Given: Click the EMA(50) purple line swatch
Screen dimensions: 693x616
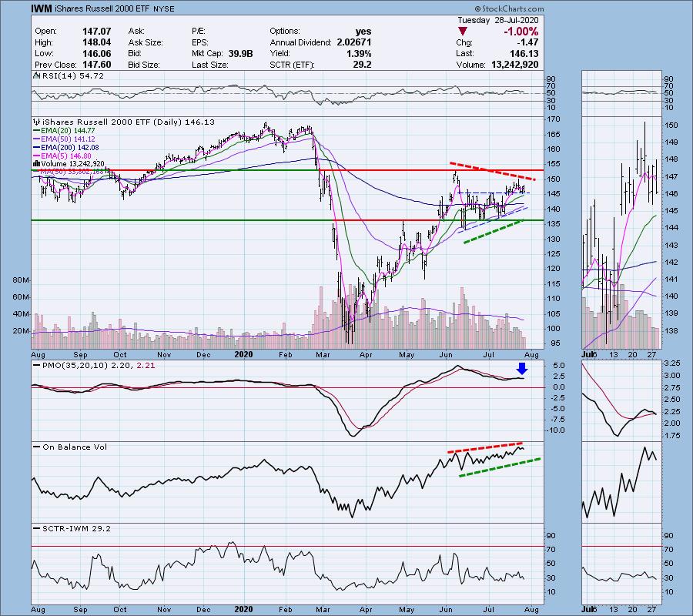Looking at the screenshot, I should [37, 139].
